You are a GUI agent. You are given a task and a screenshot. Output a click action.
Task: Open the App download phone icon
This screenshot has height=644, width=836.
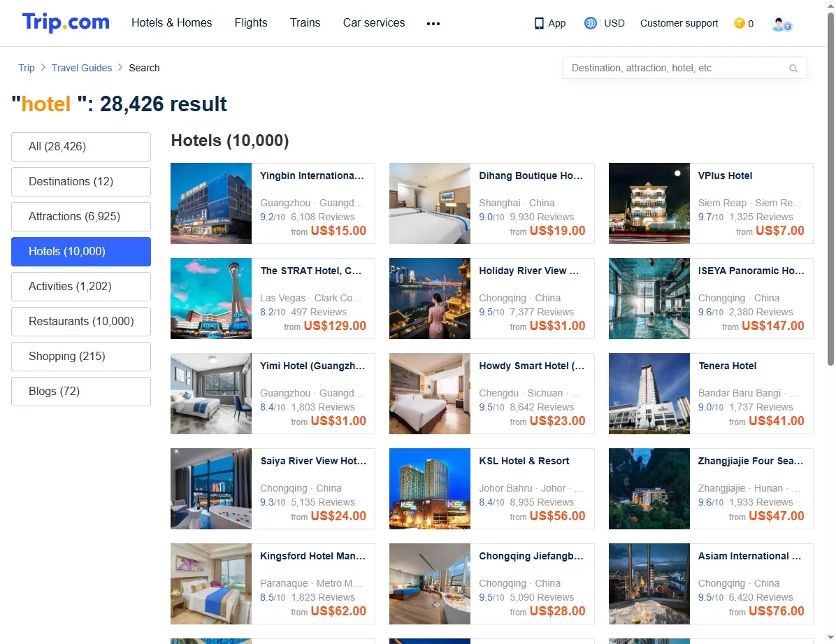539,24
